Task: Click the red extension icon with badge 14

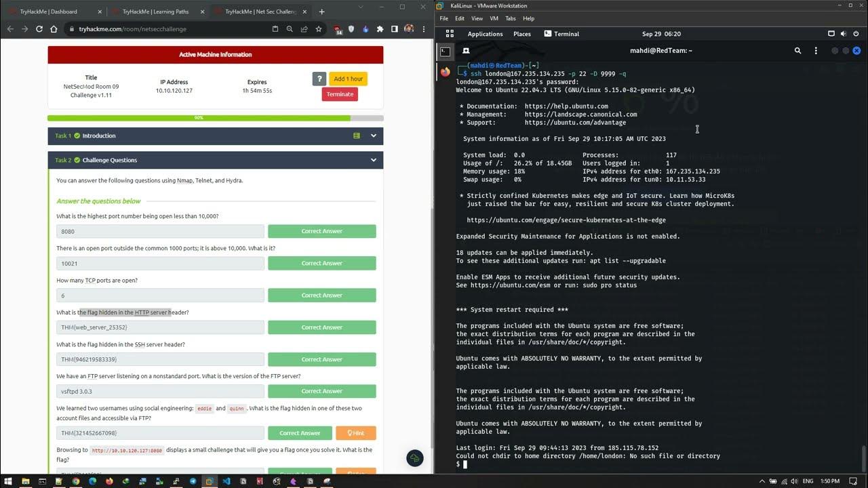Action: coord(338,29)
